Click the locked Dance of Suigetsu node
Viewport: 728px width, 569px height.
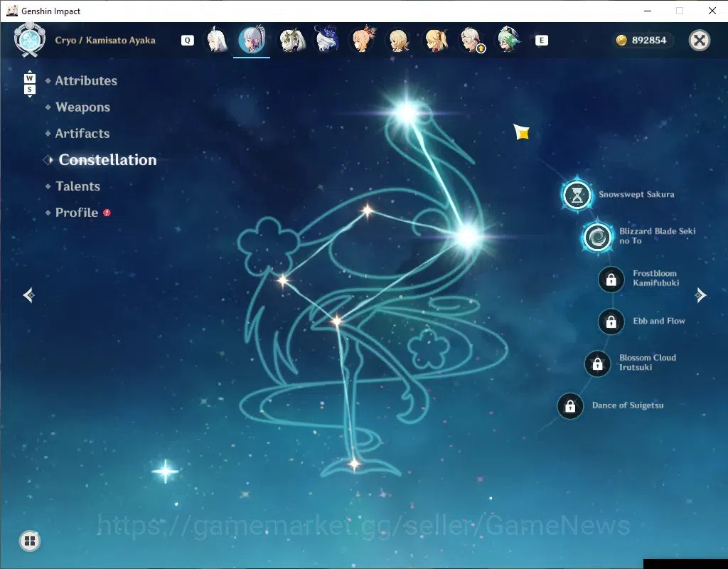click(570, 406)
